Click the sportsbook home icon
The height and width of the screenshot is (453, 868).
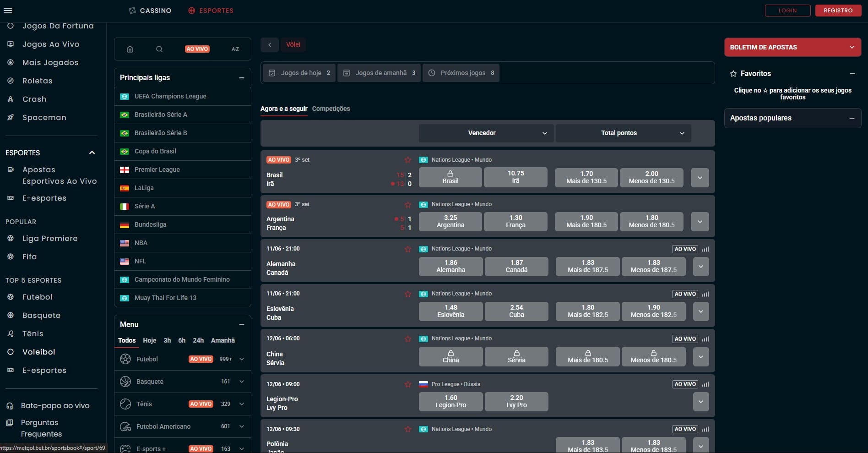(130, 49)
